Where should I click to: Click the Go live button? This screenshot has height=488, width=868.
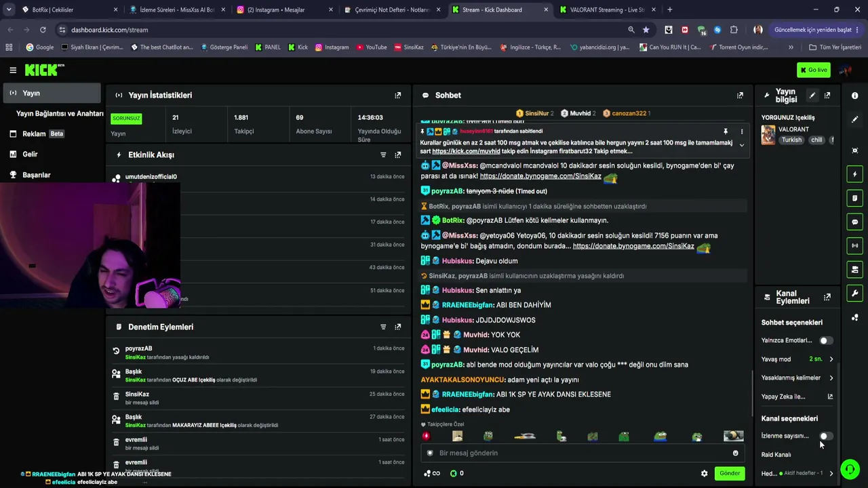[813, 70]
